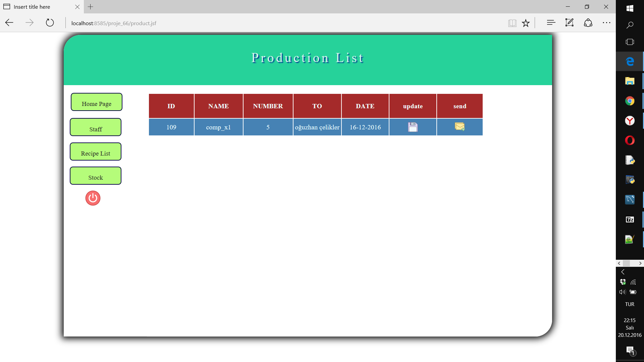Viewport: 644px width, 362px height.
Task: Open the Recipe List page
Action: tap(96, 152)
